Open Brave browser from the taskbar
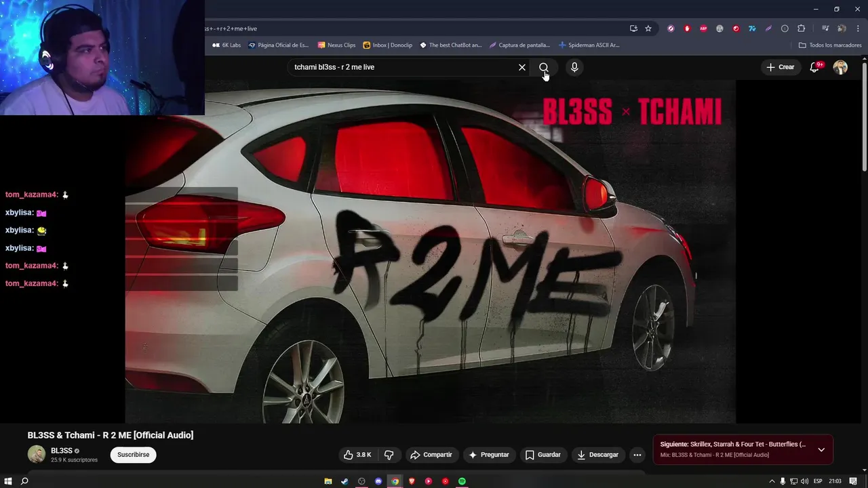The image size is (868, 488). pyautogui.click(x=412, y=481)
